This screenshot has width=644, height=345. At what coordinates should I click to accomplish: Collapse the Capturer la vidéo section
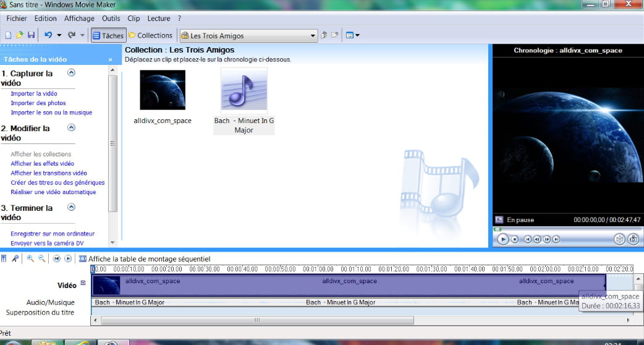coord(71,73)
